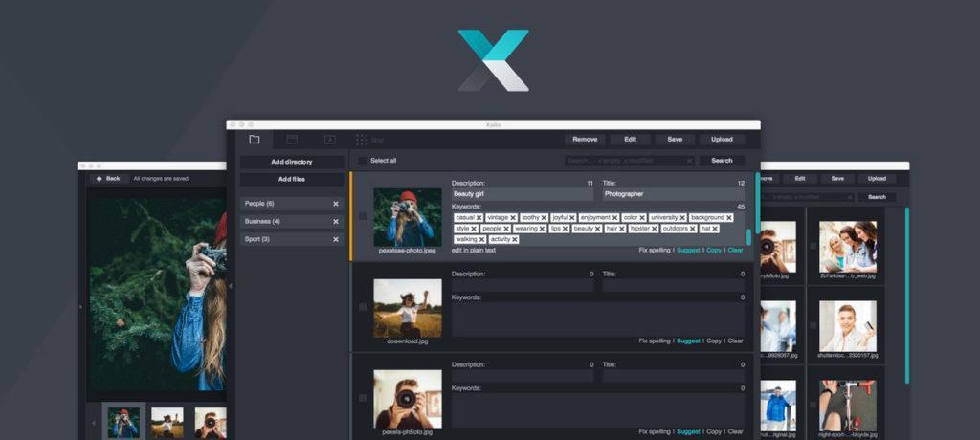The height and width of the screenshot is (440, 980).
Task: Click Fix spelling for pexelsee-photo.jpeg
Action: [655, 250]
